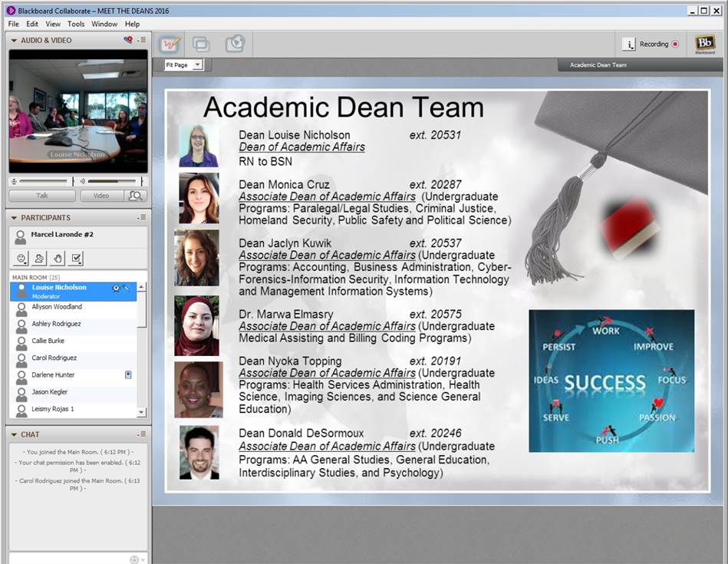Open the Window menu
728x564 pixels.
(x=104, y=24)
